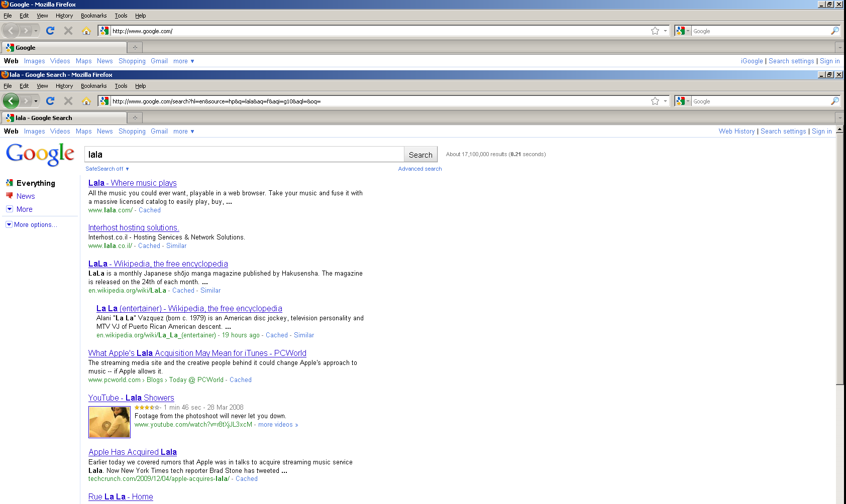Click Advanced search link
The image size is (846, 504).
pyautogui.click(x=420, y=169)
